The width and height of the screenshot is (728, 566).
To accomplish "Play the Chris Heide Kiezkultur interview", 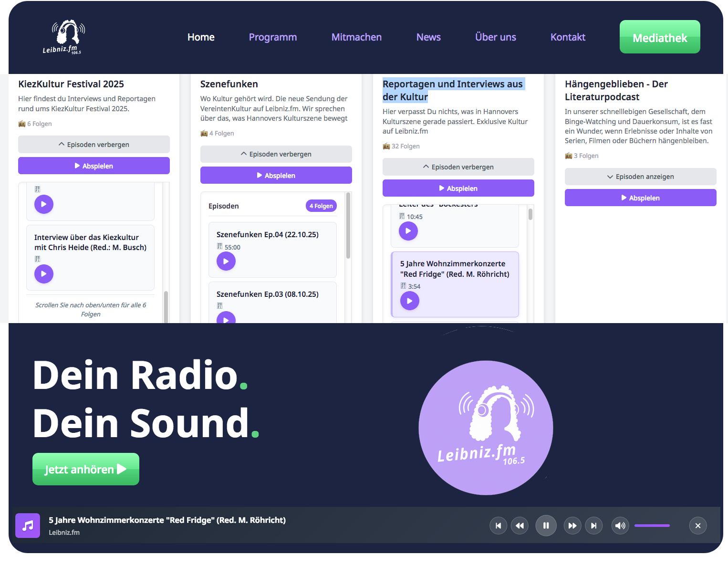I will [x=44, y=274].
